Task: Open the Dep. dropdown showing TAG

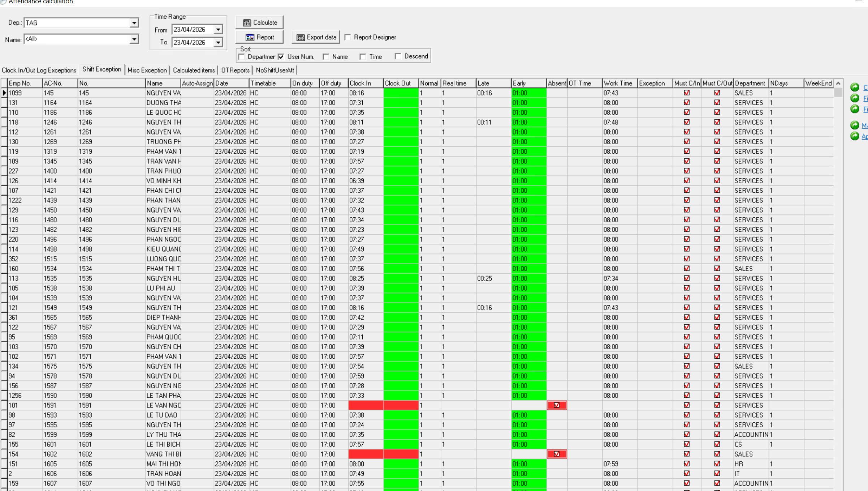Action: (134, 23)
